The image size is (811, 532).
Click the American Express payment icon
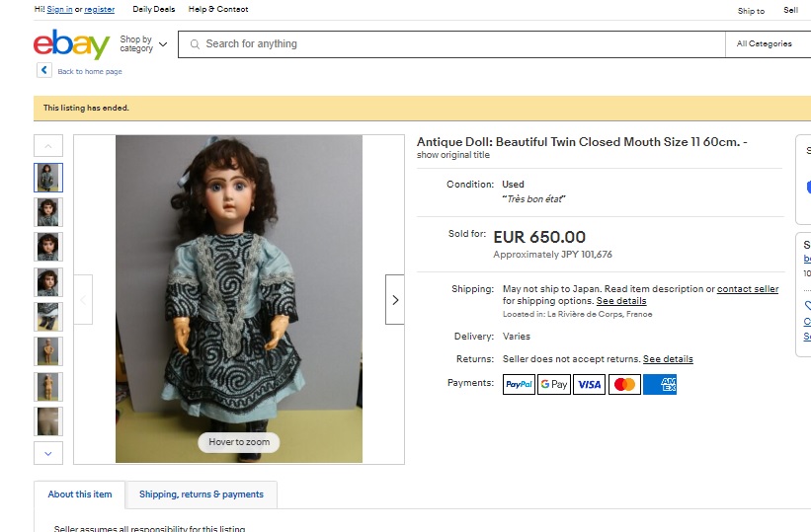pos(660,384)
